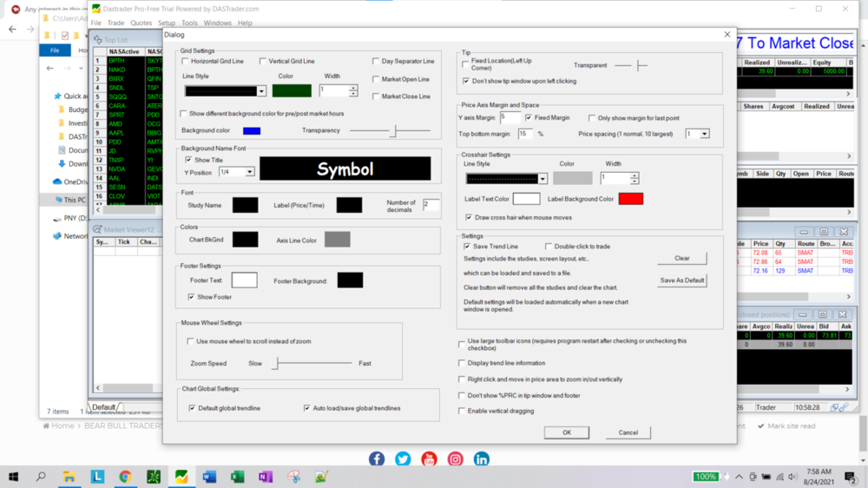Toggle Save Trend Line checkbox
This screenshot has height=488, width=868.
467,246
